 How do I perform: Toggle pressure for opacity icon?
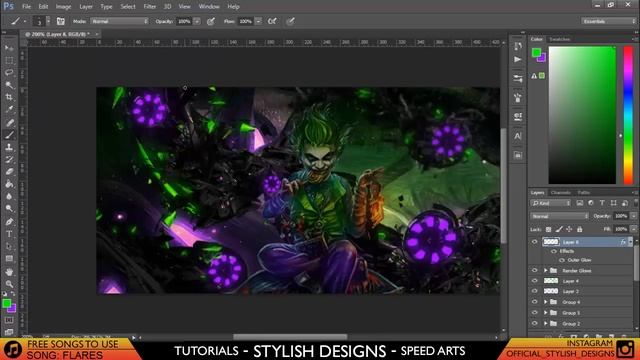(x=211, y=21)
